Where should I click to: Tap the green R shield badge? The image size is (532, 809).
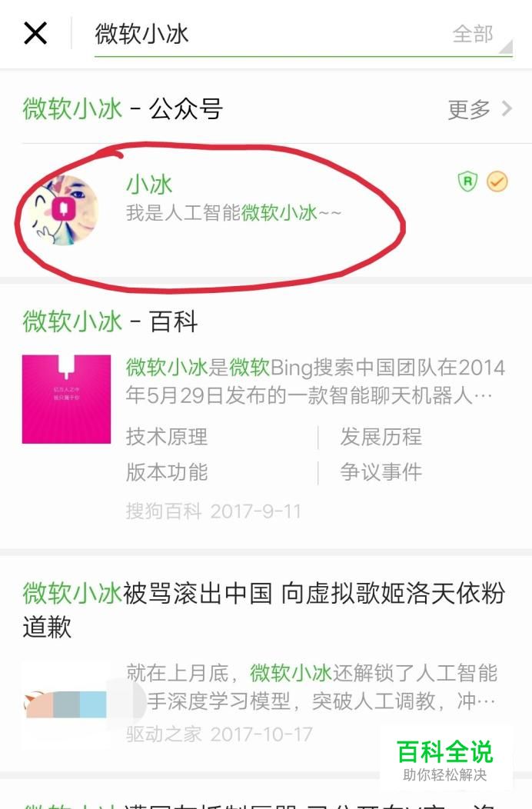[x=467, y=181]
